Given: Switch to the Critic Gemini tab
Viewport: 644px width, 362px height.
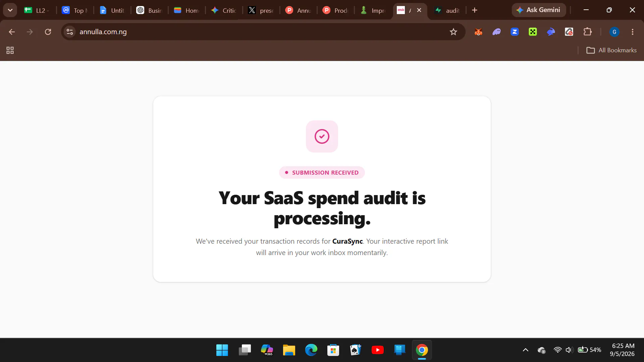Looking at the screenshot, I should [224, 10].
